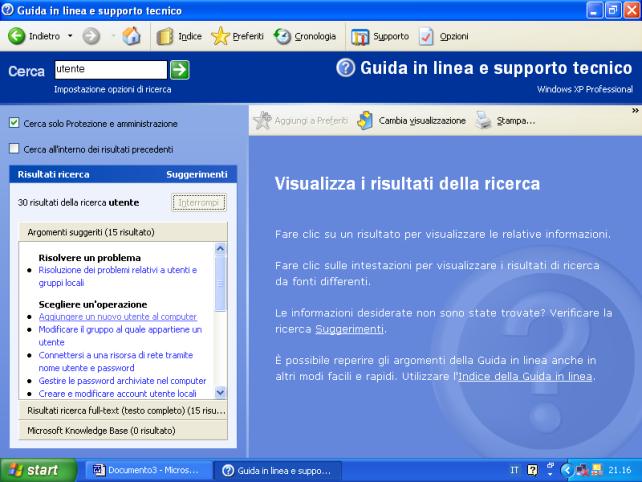
Task: Click results list scroll-up arrow
Action: 220,249
